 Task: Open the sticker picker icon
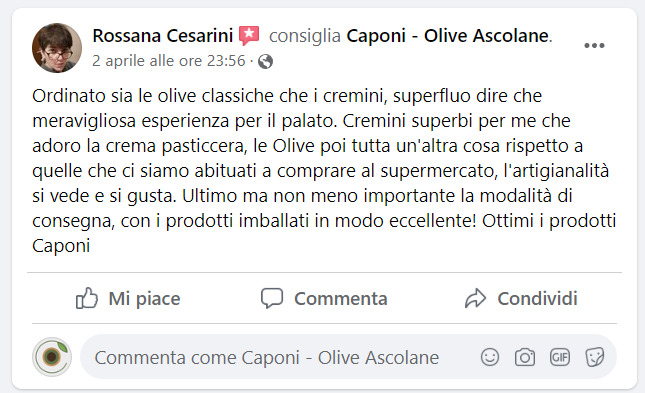tap(595, 357)
